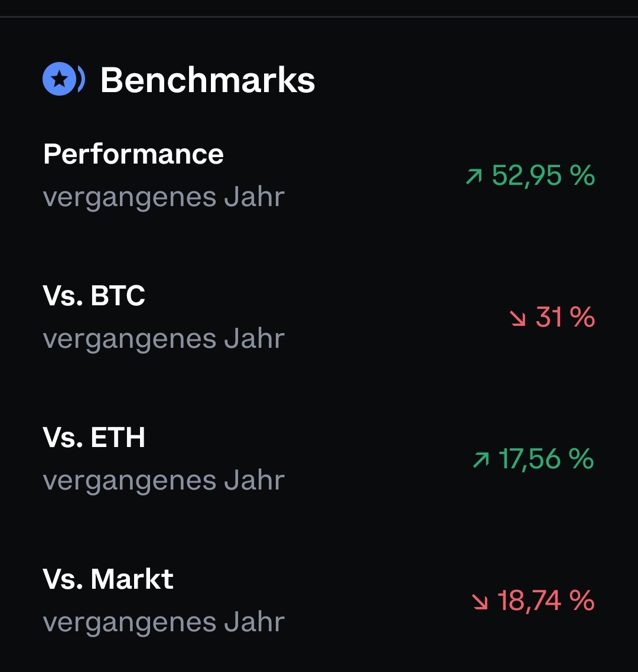Viewport: 638px width, 672px height.
Task: Click "vergangenes Jahr" under Vs. Markt
Action: [164, 622]
